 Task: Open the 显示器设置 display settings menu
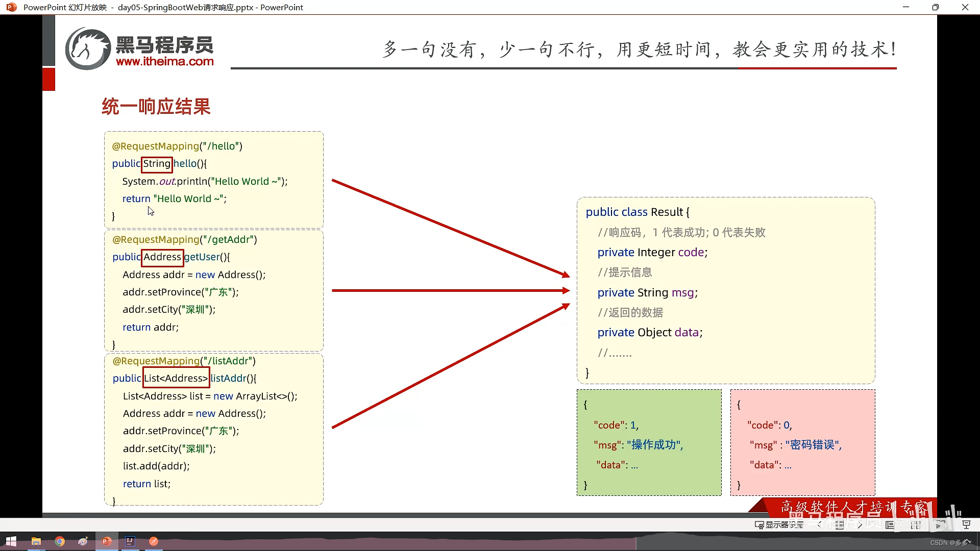point(779,524)
